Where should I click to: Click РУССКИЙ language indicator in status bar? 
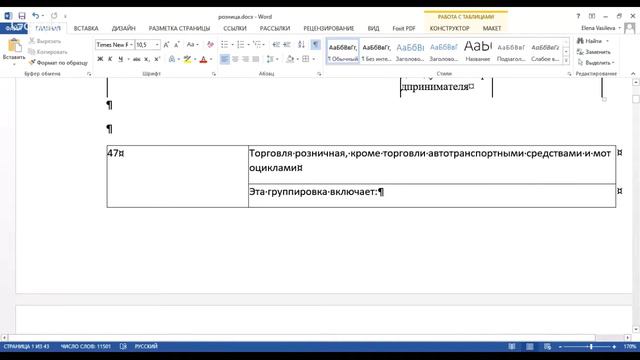(x=146, y=347)
